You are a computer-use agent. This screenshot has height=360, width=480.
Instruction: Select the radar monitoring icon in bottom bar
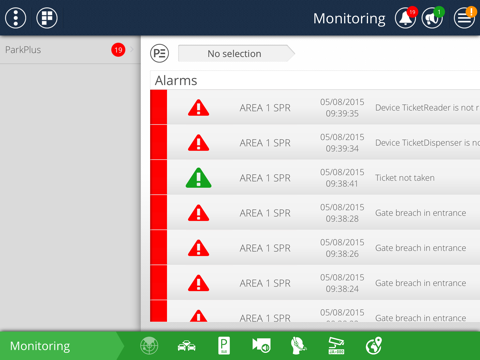[x=149, y=346]
